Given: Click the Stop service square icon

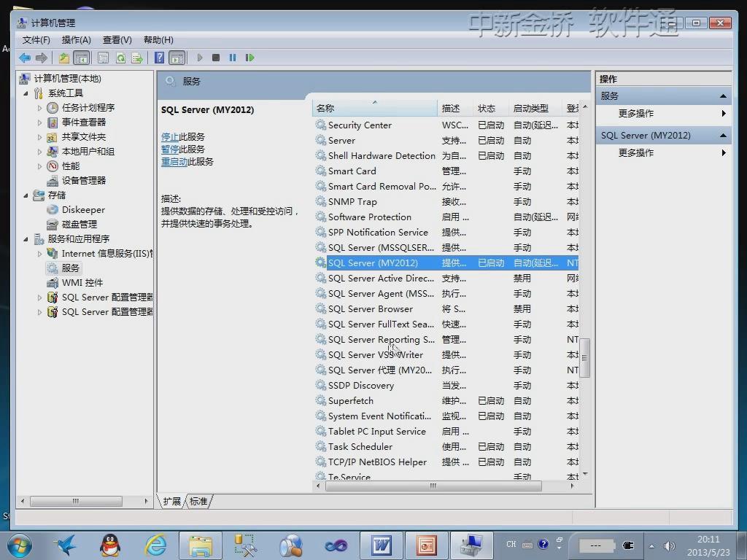Looking at the screenshot, I should pos(216,58).
